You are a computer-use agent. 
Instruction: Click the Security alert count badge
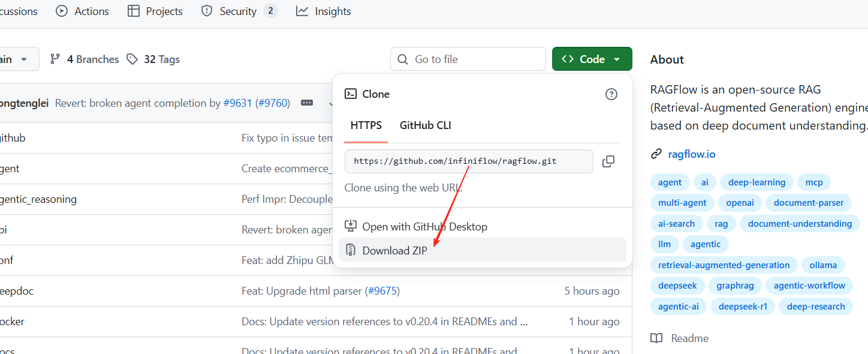[270, 11]
